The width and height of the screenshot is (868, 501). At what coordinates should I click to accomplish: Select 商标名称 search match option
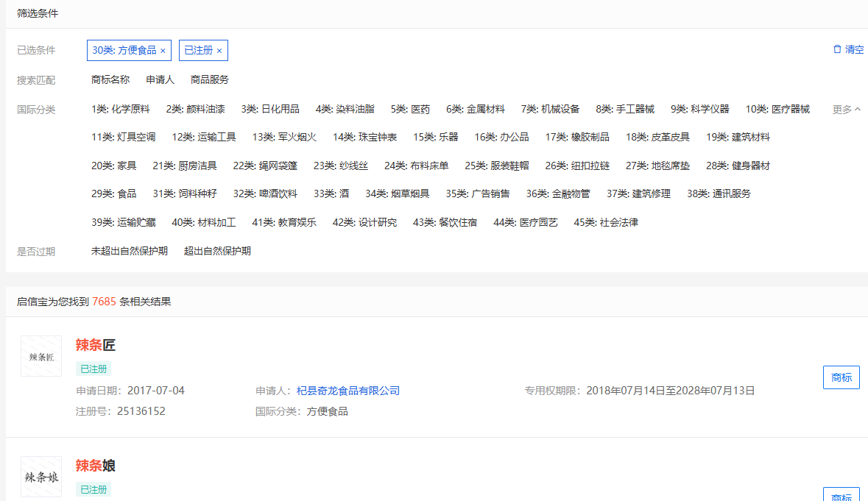tap(110, 79)
